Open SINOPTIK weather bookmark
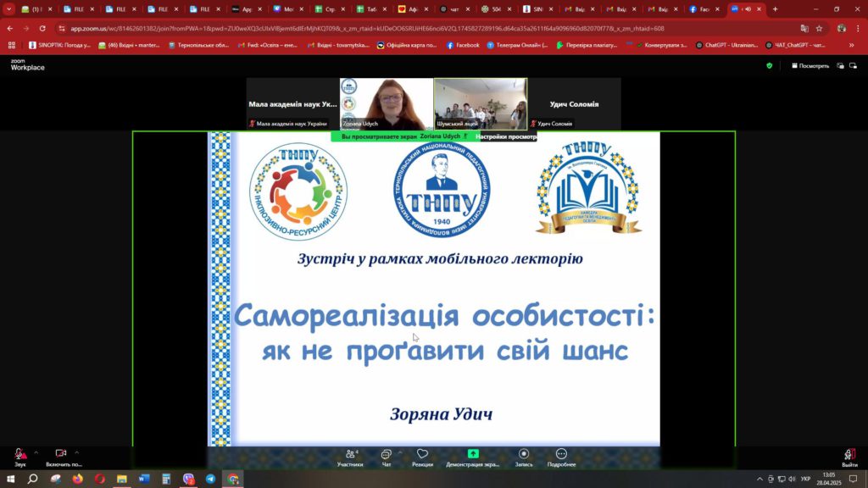 [x=60, y=46]
